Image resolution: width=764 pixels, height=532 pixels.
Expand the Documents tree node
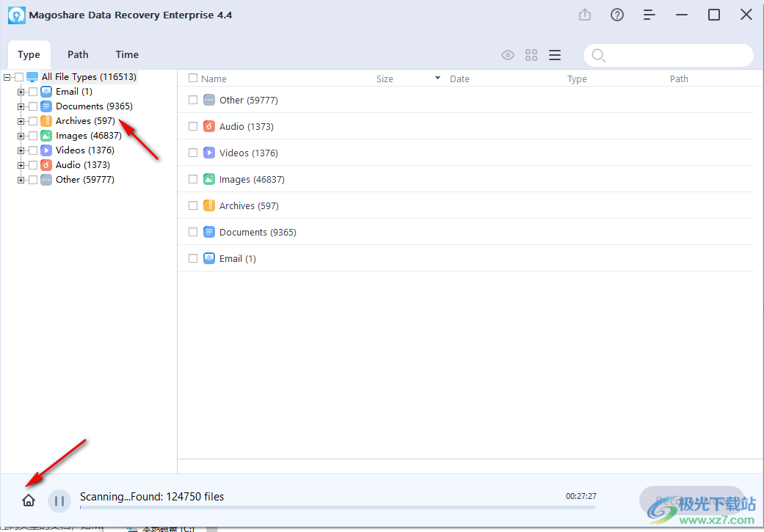[21, 106]
